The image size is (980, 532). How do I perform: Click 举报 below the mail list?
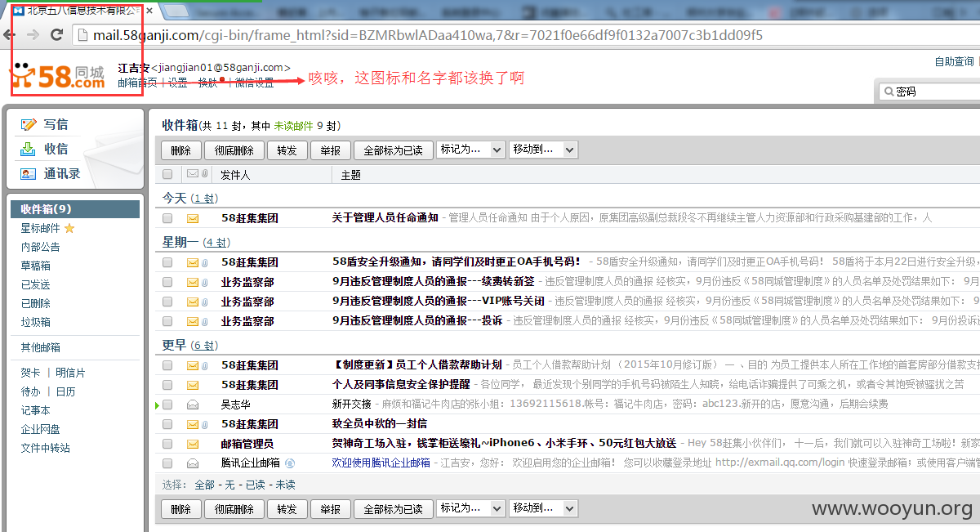click(330, 509)
